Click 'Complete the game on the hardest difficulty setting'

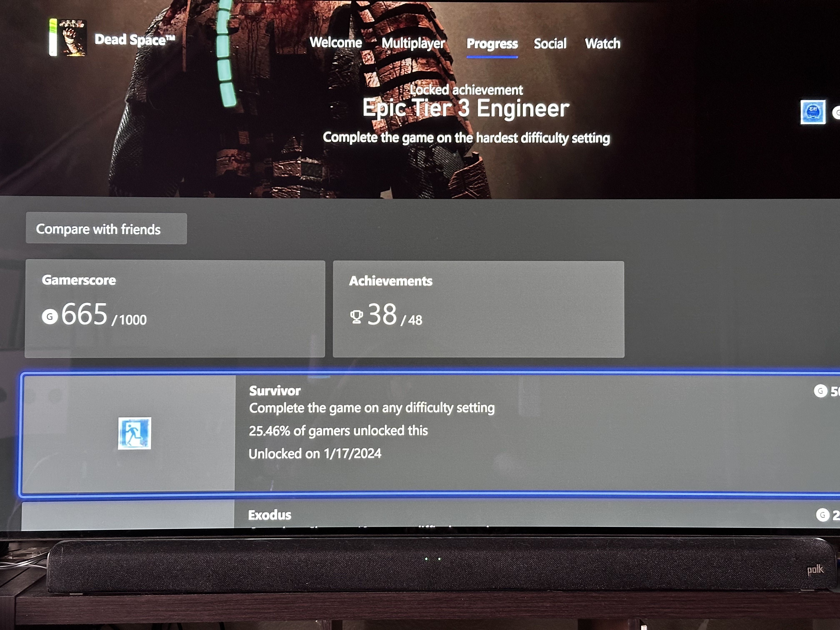[x=466, y=138]
